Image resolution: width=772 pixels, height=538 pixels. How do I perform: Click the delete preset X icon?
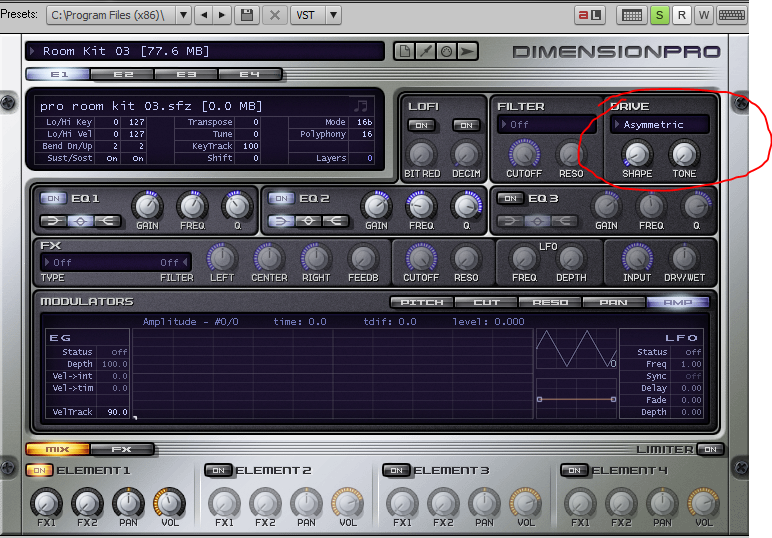[x=275, y=15]
